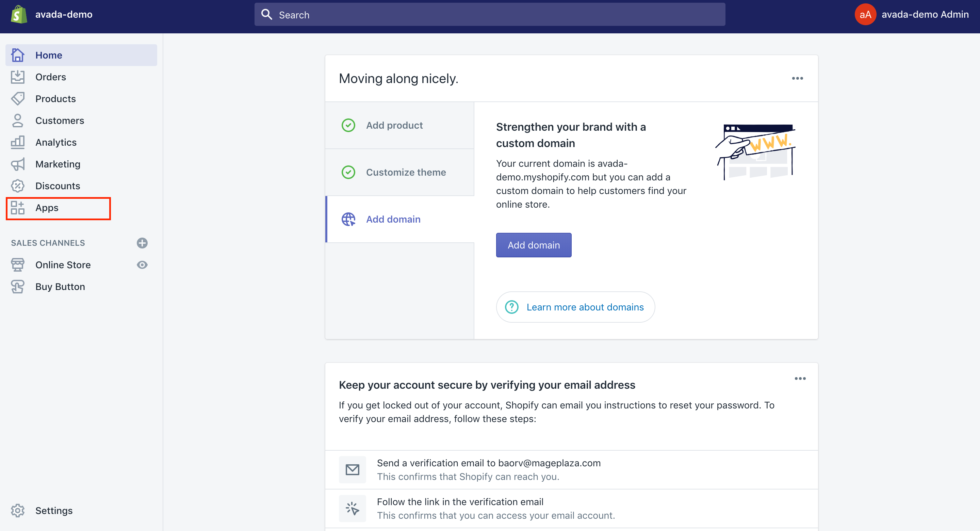Select the Add product step

[x=399, y=125]
